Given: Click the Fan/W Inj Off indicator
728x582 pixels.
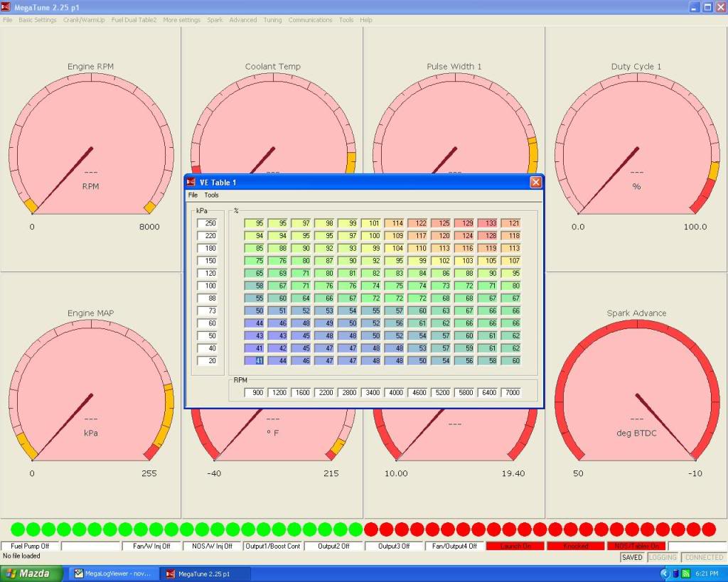Looking at the screenshot, I should point(151,546).
